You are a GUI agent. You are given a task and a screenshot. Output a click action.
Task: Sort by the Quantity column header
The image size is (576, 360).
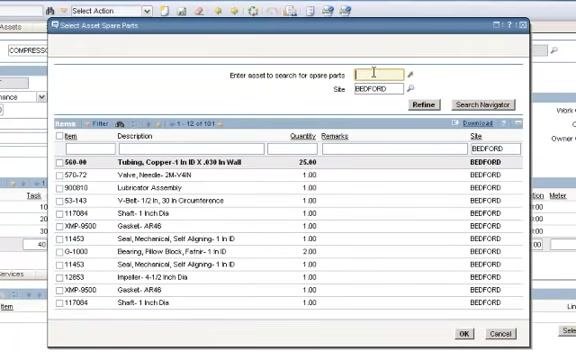[x=303, y=136]
